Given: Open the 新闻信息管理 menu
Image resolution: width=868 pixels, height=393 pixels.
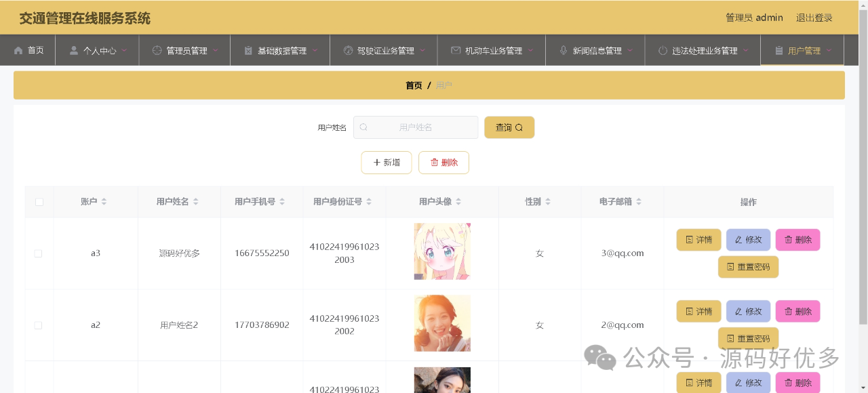Looking at the screenshot, I should pyautogui.click(x=595, y=50).
